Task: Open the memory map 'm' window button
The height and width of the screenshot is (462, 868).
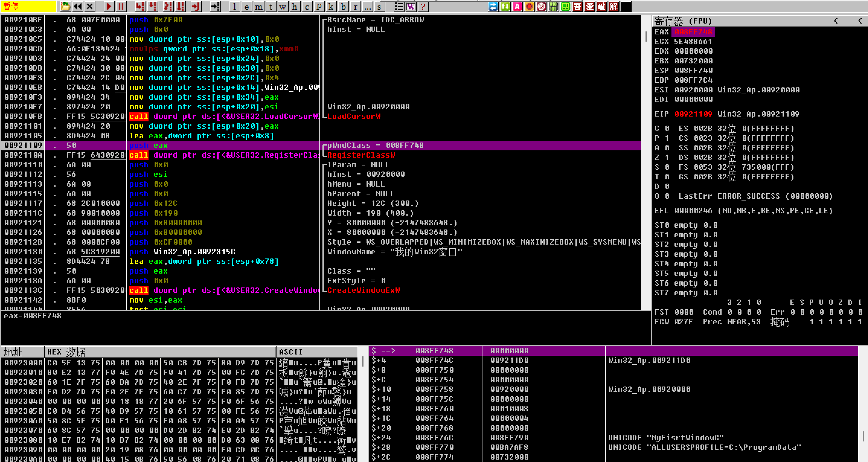Action: [258, 7]
